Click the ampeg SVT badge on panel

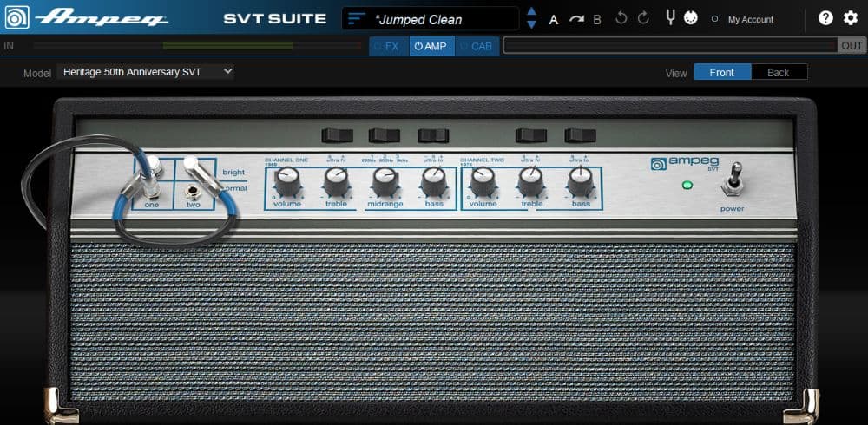[685, 163]
